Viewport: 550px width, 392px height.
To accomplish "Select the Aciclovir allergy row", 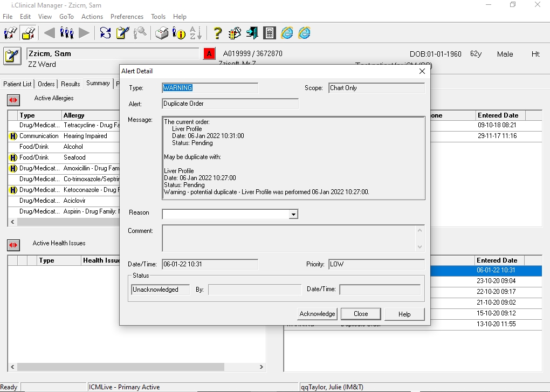I will 64,201.
